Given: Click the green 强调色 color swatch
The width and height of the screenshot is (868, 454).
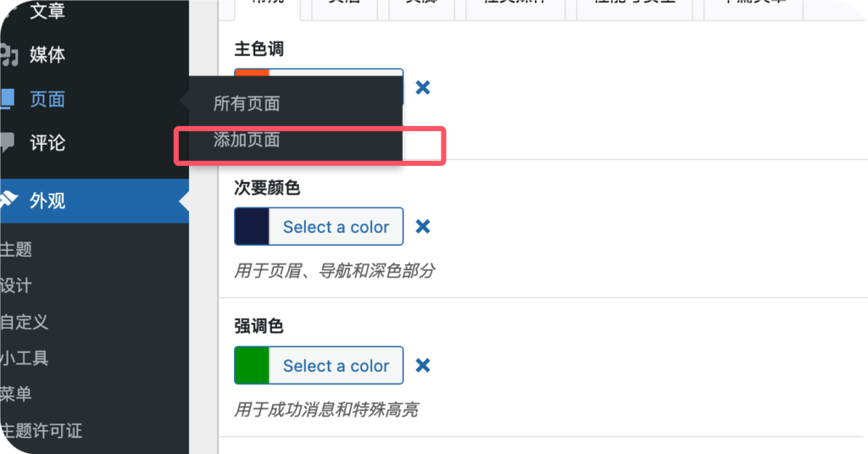Looking at the screenshot, I should click(x=253, y=365).
